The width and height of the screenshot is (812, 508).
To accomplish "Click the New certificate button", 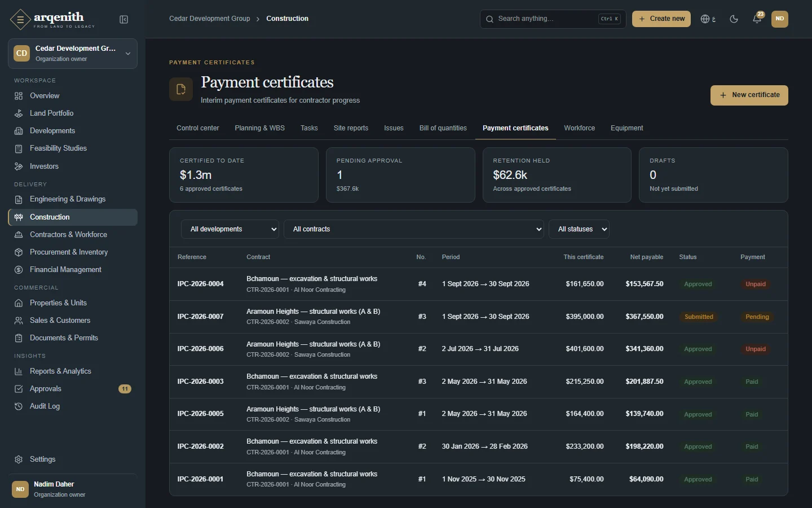I will (749, 95).
